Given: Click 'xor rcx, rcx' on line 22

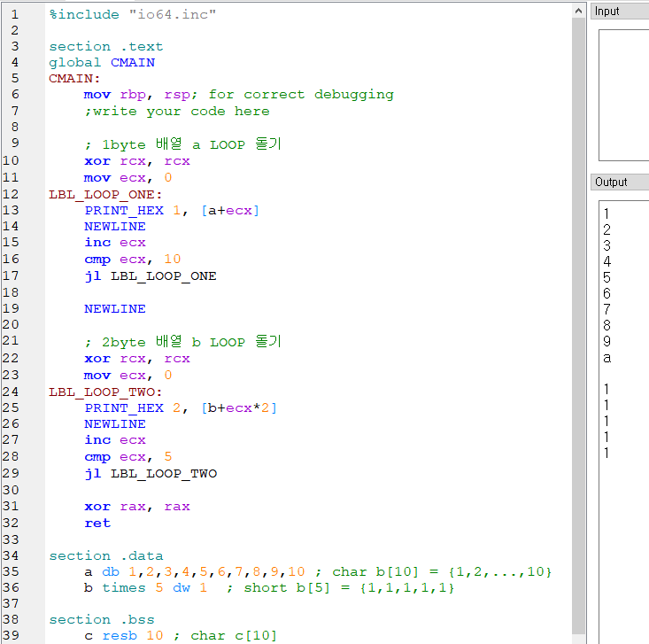Looking at the screenshot, I should (137, 359).
